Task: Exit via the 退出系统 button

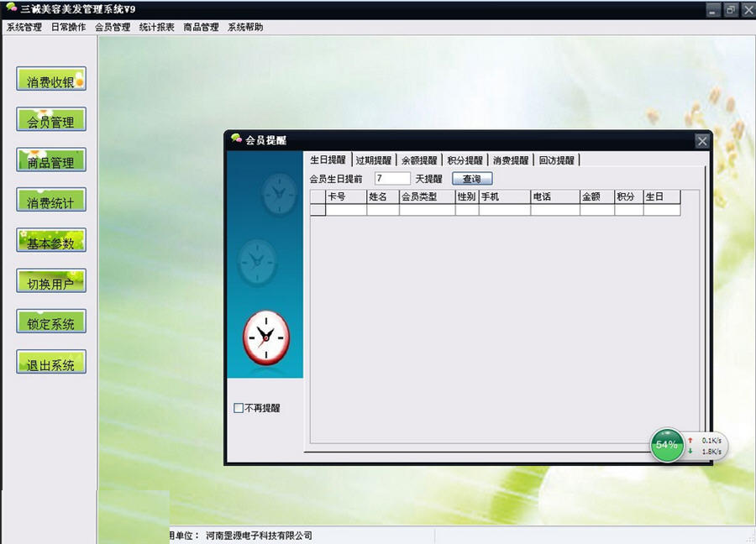Action: coord(51,362)
